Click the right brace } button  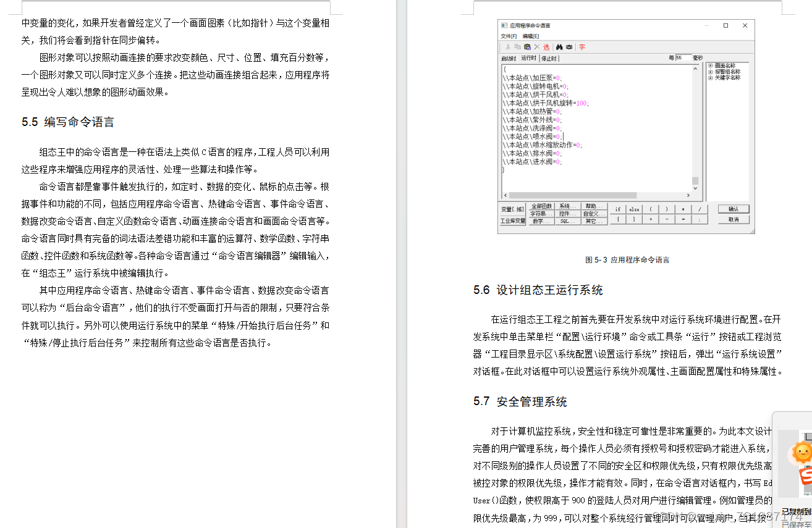coord(634,219)
